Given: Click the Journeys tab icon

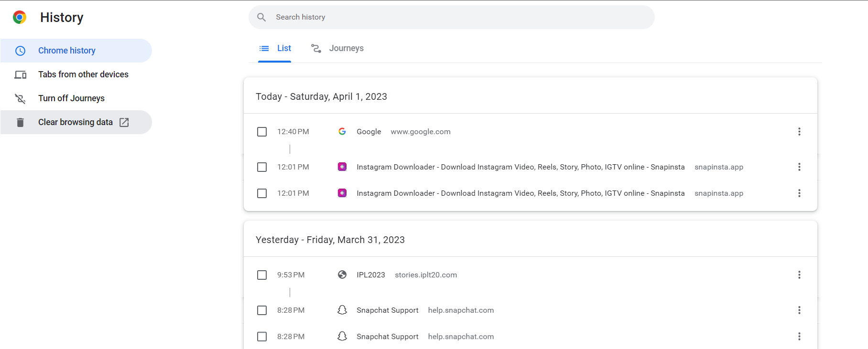Looking at the screenshot, I should point(316,48).
